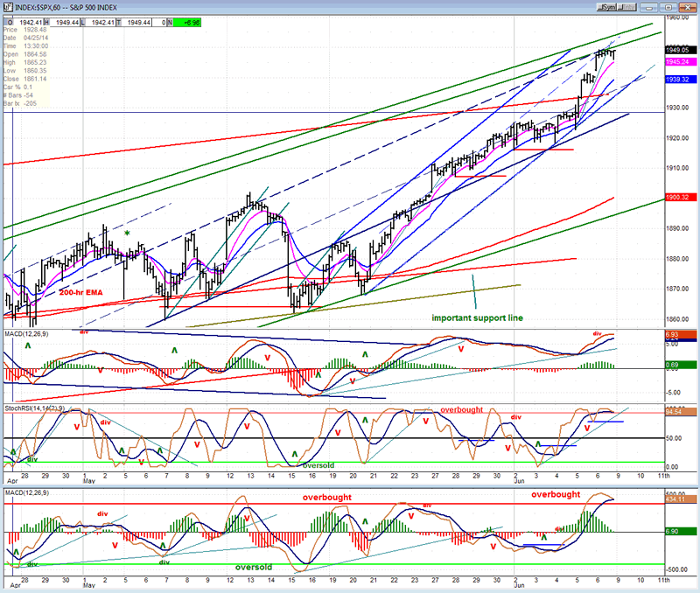Minimize the SPX chart window
Viewport: 700px width, 593px height.
click(x=649, y=7)
